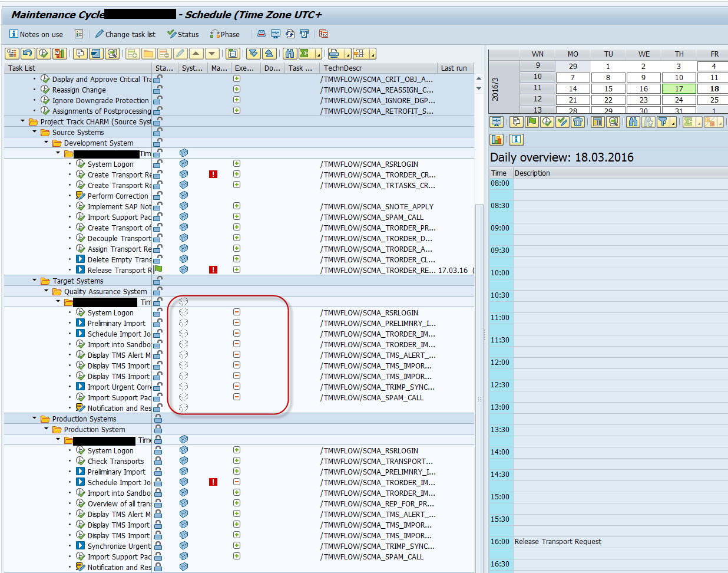Click the move-down triangle icon in task list toolbar
728x573 pixels.
[212, 54]
